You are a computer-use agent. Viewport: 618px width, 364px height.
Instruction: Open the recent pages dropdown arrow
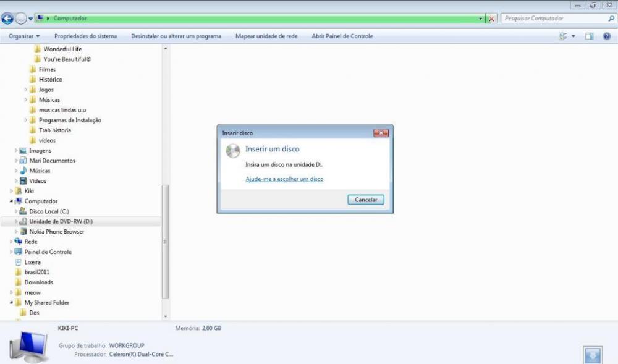pos(30,19)
